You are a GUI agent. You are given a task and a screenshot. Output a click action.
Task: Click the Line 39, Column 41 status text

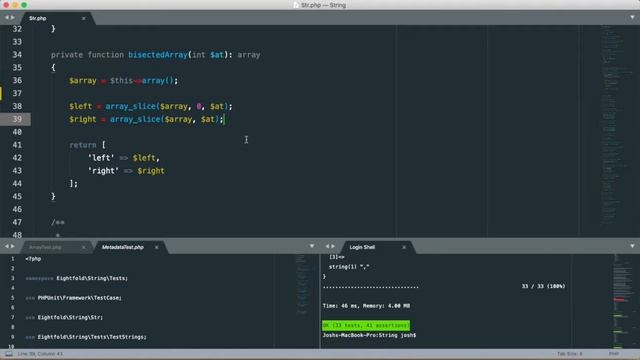pos(40,354)
